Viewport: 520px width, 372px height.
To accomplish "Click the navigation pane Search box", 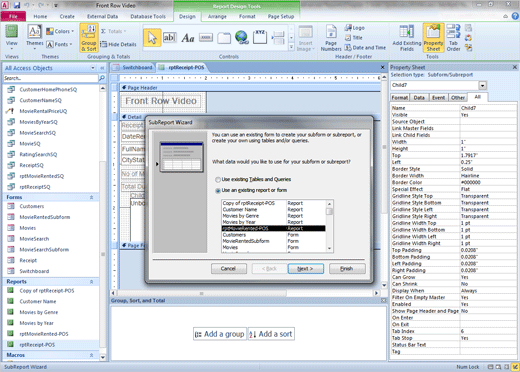I will click(50, 78).
